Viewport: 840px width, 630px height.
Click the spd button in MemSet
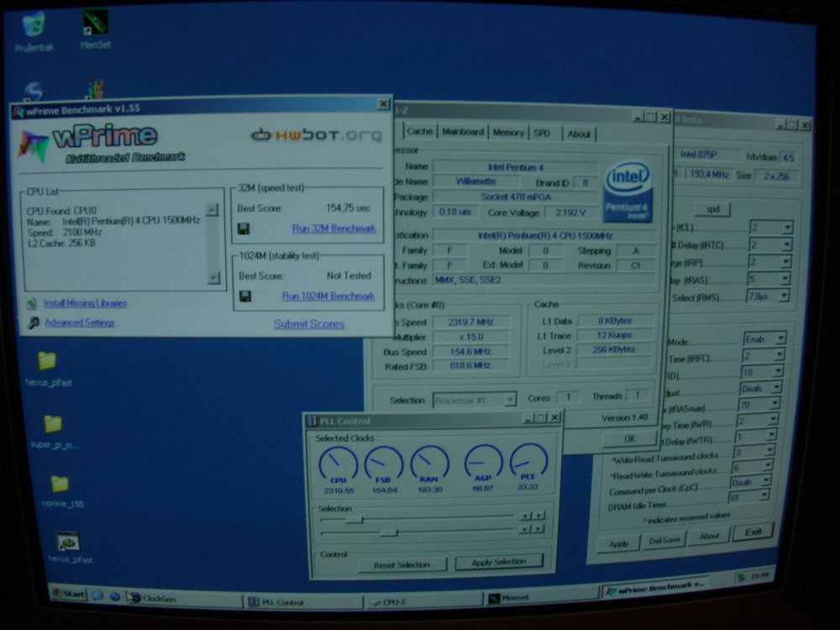[712, 209]
